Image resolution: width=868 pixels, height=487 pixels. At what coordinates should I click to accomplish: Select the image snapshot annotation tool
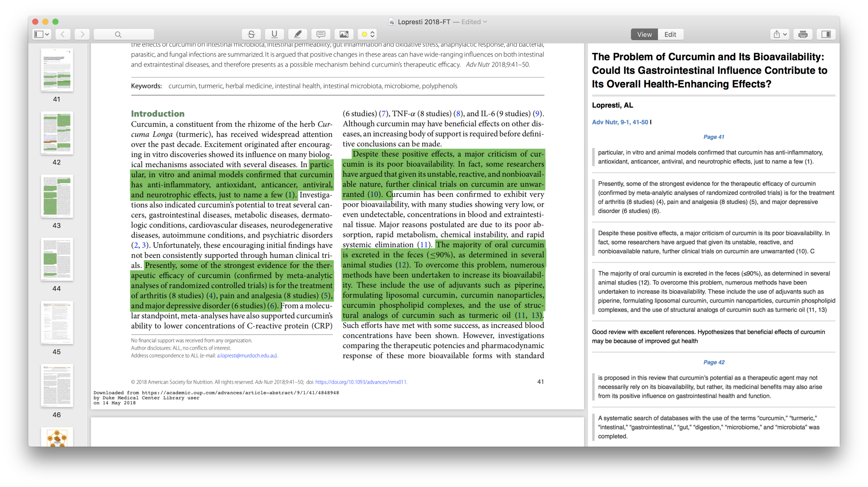point(344,34)
